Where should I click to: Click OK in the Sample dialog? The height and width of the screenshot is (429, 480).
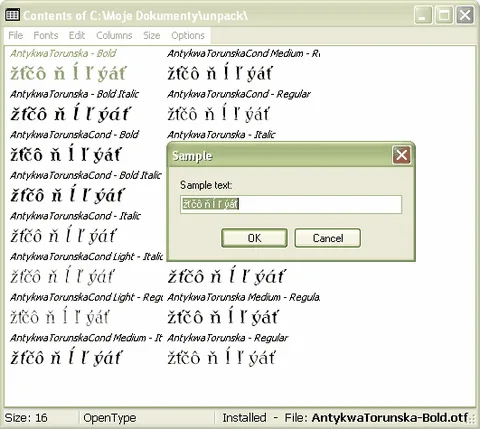254,238
